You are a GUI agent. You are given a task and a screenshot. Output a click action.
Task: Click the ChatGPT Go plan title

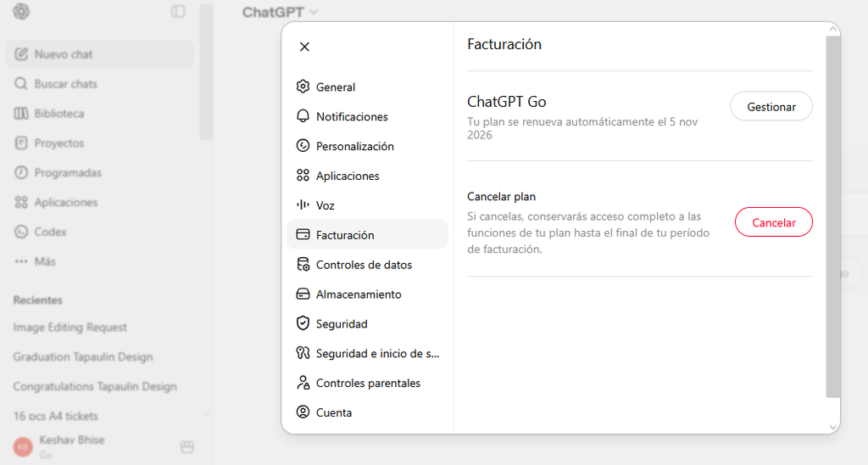point(507,102)
